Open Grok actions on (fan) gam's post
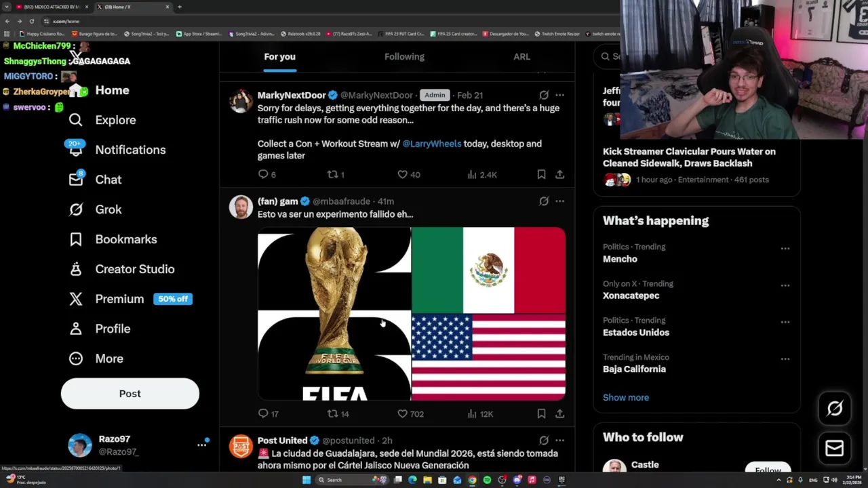The image size is (868, 488). 544,201
